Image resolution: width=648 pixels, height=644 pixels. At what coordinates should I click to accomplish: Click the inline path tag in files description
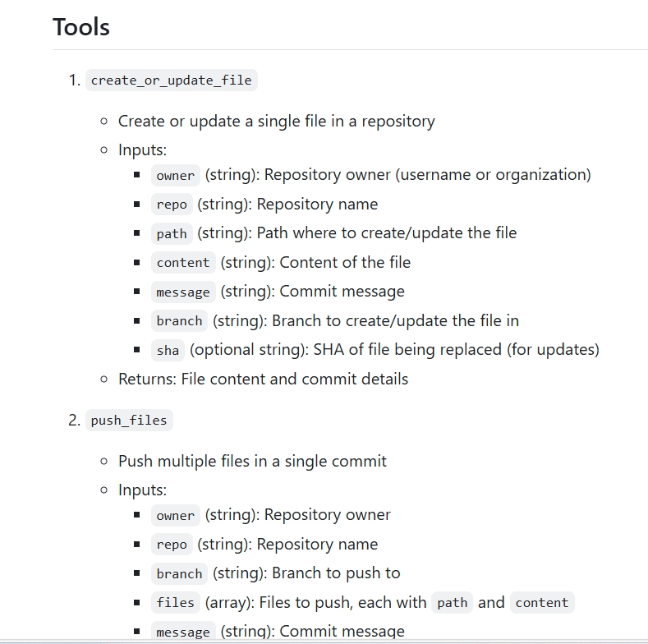click(452, 603)
